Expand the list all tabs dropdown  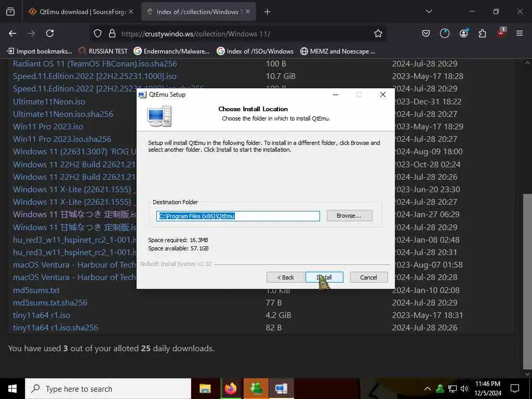[x=429, y=11]
